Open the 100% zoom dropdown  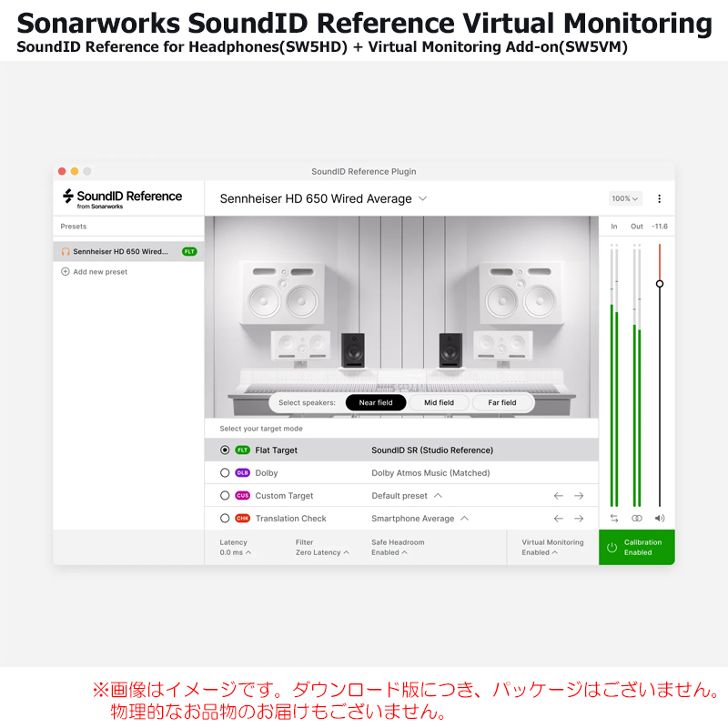625,198
